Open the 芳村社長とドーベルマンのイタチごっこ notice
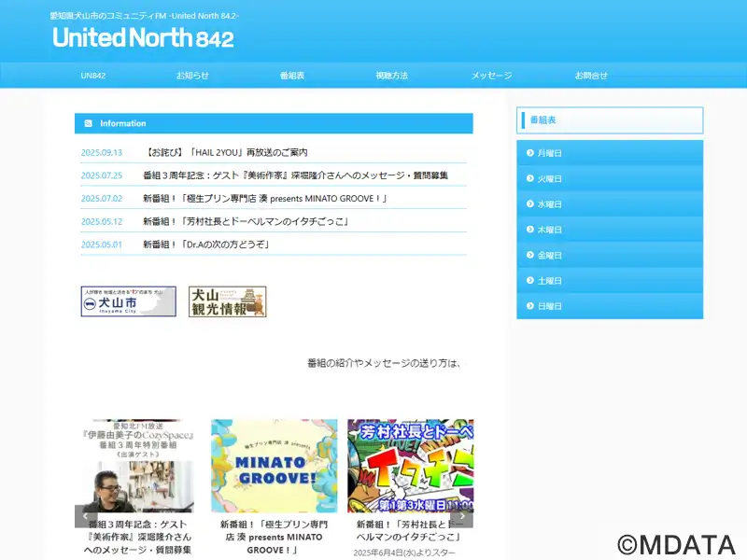The width and height of the screenshot is (747, 560). [x=246, y=221]
